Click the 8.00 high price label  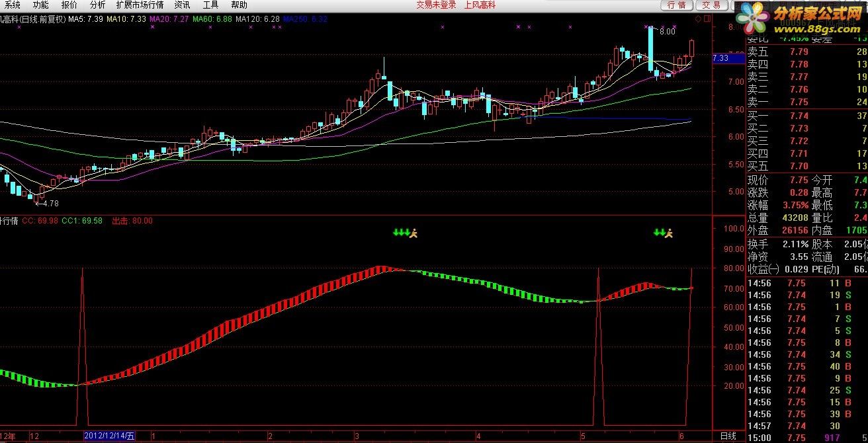point(668,31)
